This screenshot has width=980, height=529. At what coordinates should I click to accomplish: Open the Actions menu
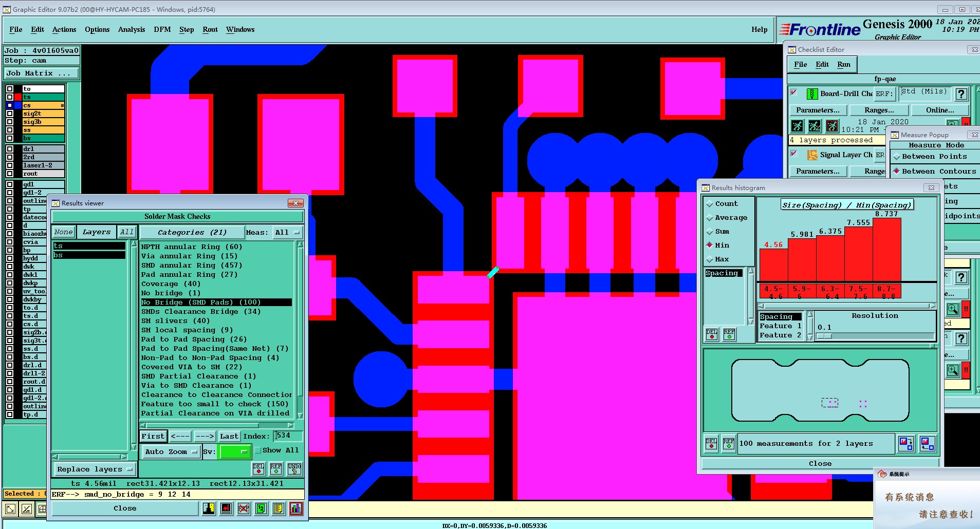click(x=64, y=29)
